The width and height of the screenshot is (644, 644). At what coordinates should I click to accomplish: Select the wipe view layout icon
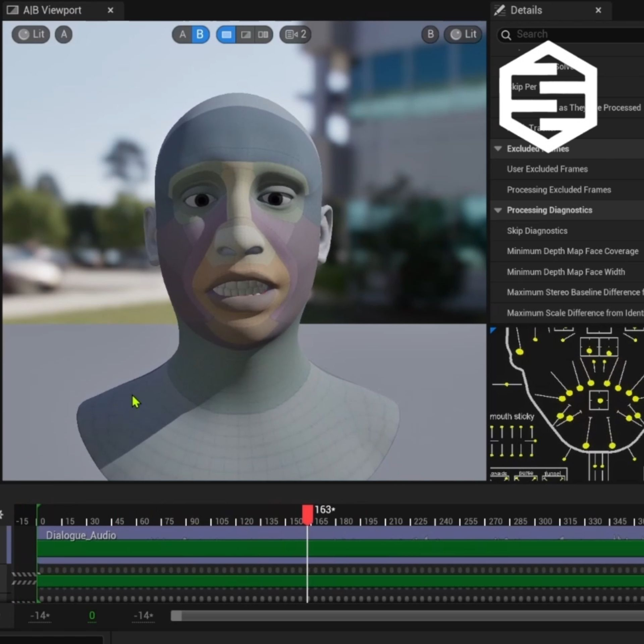coord(246,34)
